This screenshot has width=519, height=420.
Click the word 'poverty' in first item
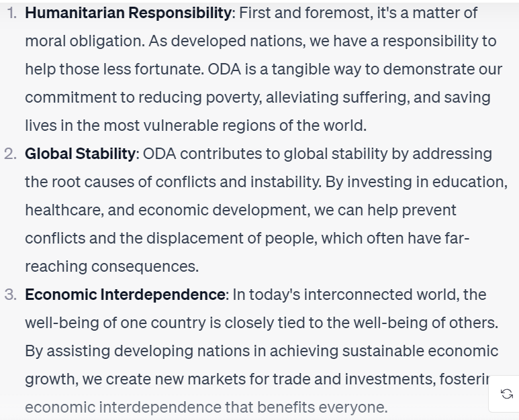click(233, 98)
